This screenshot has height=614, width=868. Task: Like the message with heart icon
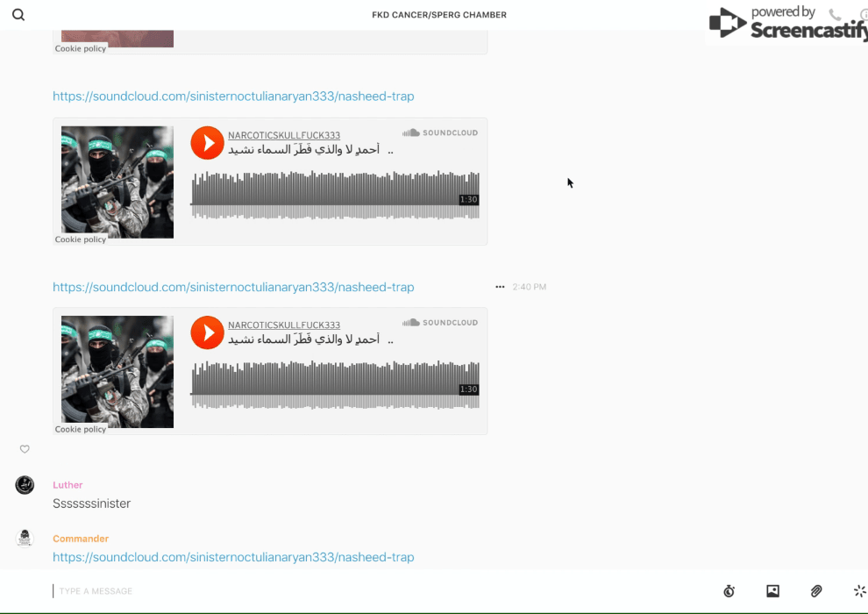[25, 449]
